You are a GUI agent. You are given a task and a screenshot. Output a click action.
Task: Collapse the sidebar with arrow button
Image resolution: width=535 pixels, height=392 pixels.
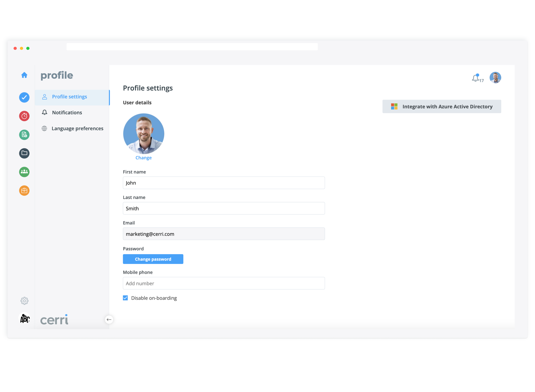pyautogui.click(x=109, y=320)
